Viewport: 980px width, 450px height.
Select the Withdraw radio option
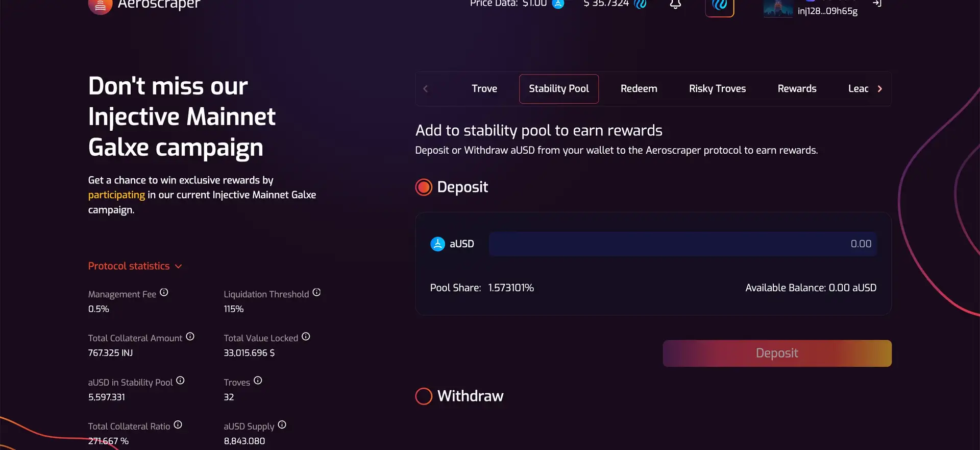[x=424, y=396]
